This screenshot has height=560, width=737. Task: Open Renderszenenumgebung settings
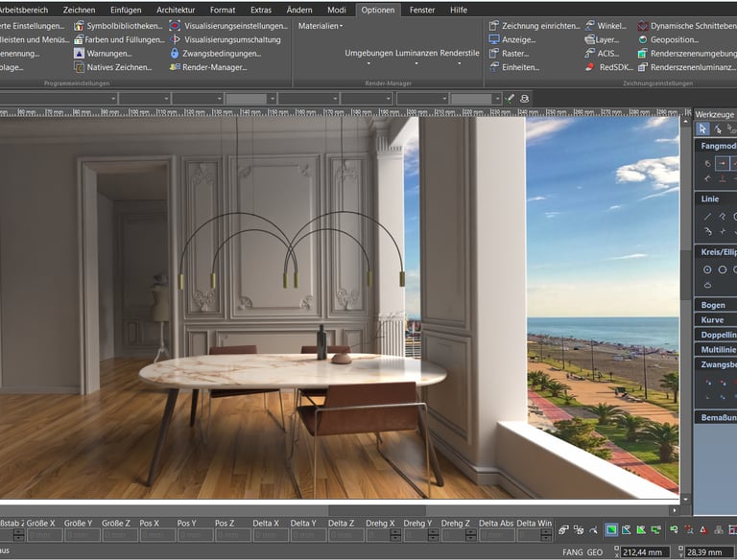point(687,54)
